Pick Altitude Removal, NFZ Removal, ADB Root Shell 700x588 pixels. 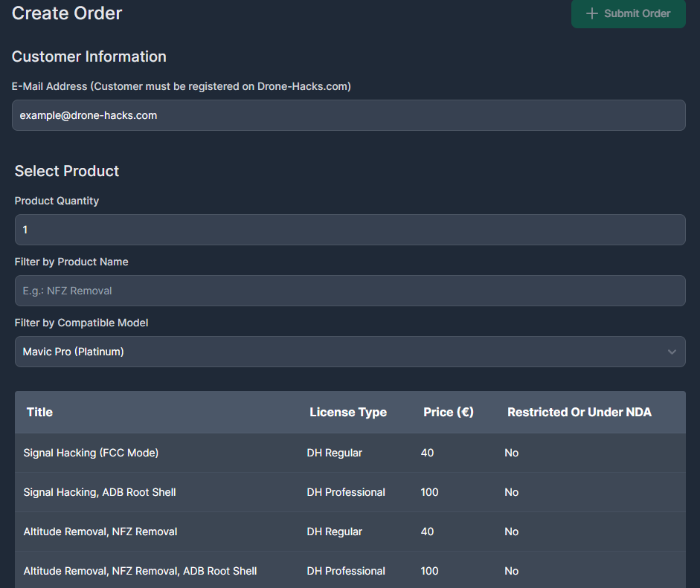140,571
